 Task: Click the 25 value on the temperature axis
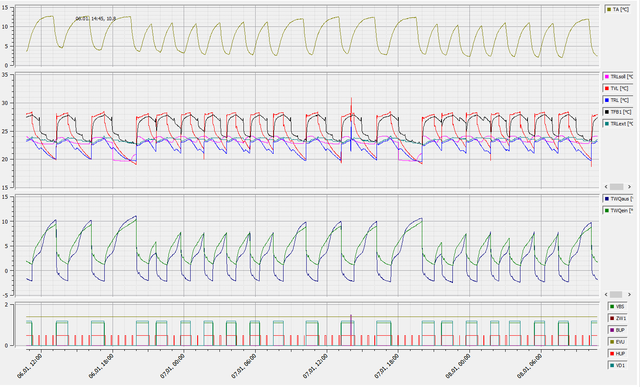(5, 131)
